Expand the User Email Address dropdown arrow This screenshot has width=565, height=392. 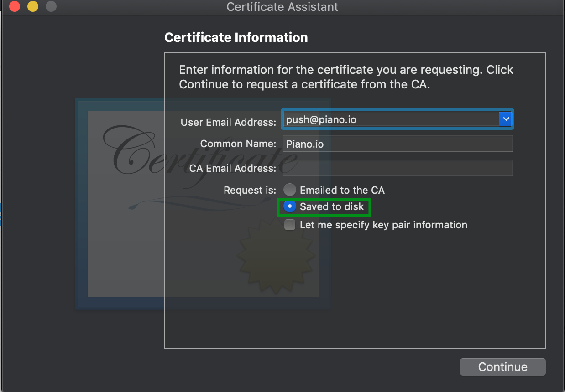click(x=506, y=119)
